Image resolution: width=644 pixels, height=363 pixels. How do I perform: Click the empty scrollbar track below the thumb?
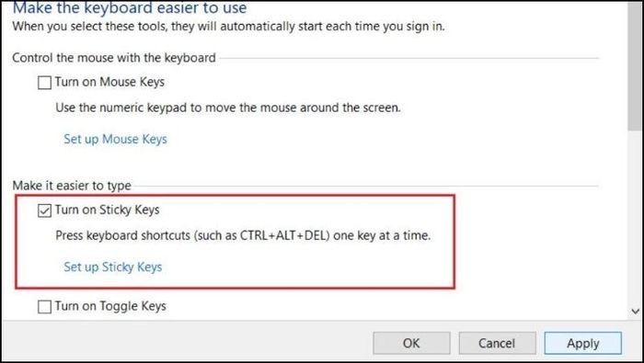coord(636,218)
